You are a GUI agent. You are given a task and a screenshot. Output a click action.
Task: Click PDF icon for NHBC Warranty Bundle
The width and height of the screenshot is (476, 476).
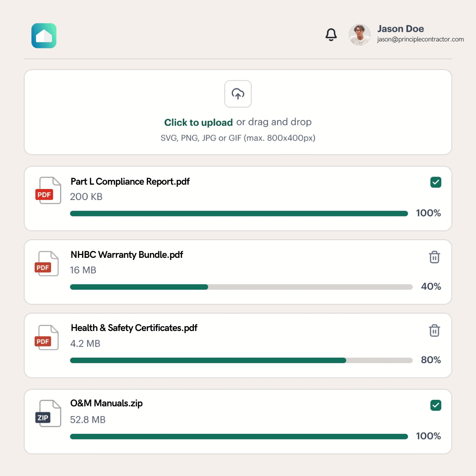click(46, 264)
